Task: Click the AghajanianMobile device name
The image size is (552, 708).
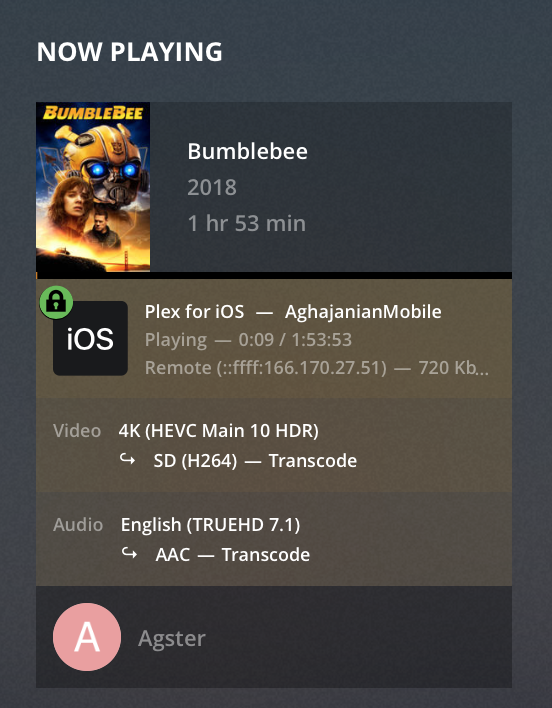Action: [x=363, y=312]
